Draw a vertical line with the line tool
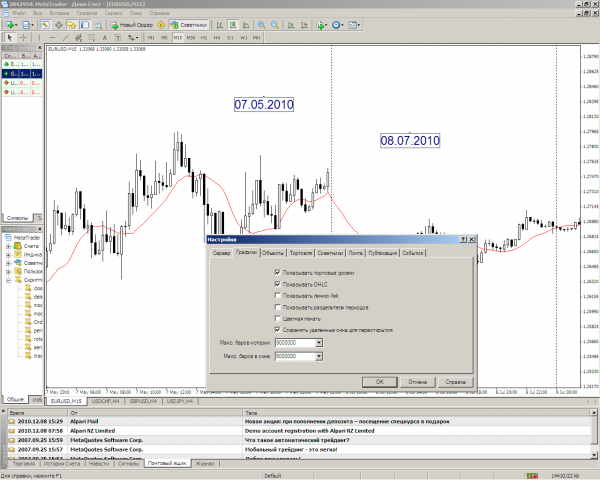This screenshot has width=600, height=480. [x=39, y=38]
